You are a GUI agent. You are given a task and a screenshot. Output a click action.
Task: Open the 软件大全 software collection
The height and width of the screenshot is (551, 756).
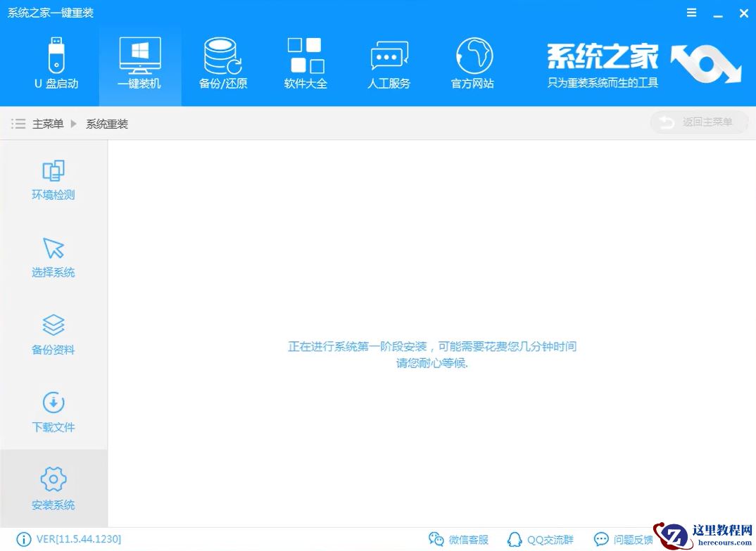(305, 63)
